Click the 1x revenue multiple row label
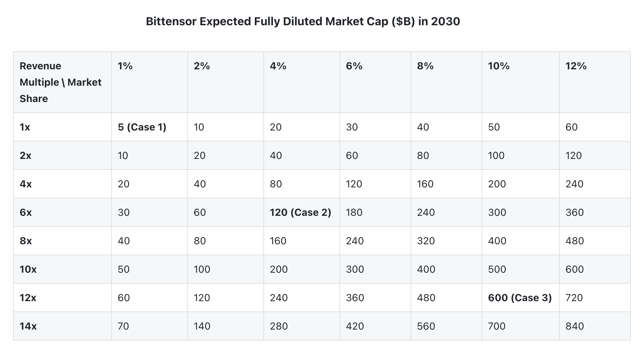 click(x=25, y=127)
